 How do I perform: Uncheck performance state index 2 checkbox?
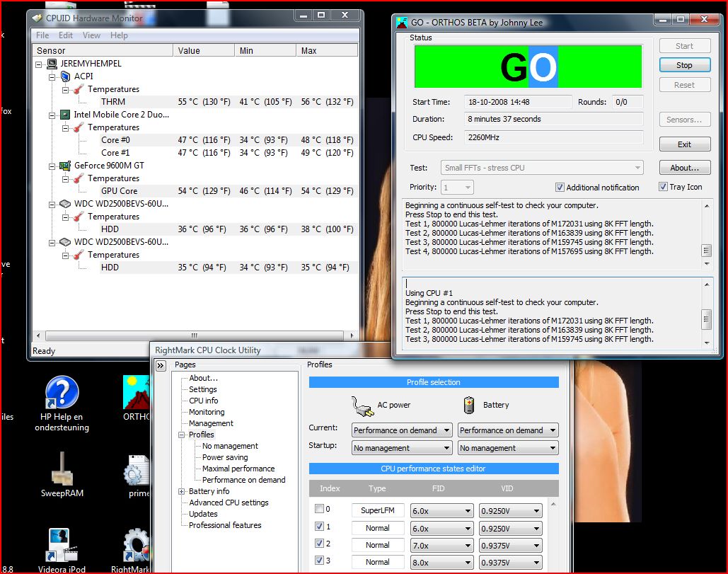point(320,543)
